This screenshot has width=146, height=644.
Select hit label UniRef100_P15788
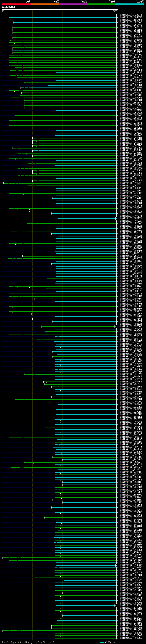(x=131, y=633)
